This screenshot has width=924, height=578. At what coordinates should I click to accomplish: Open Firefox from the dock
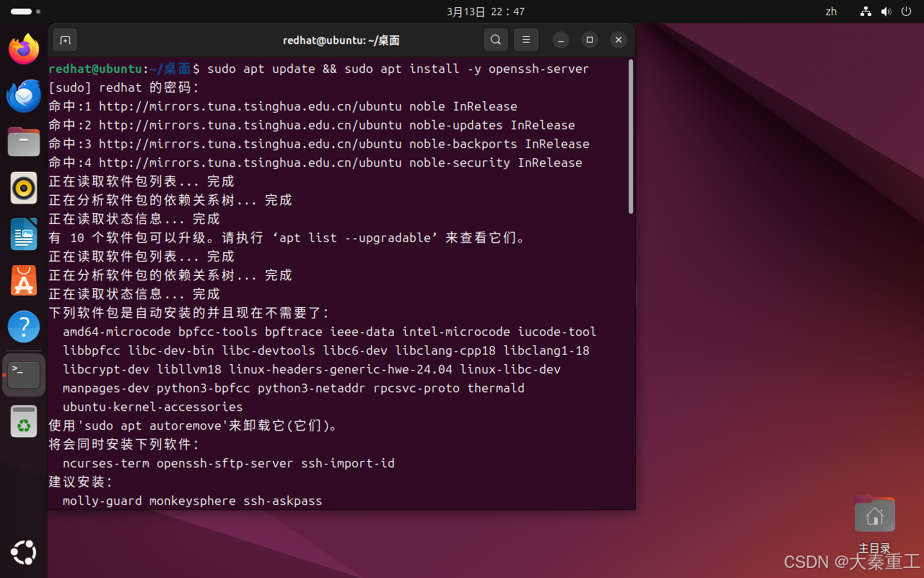pyautogui.click(x=24, y=49)
